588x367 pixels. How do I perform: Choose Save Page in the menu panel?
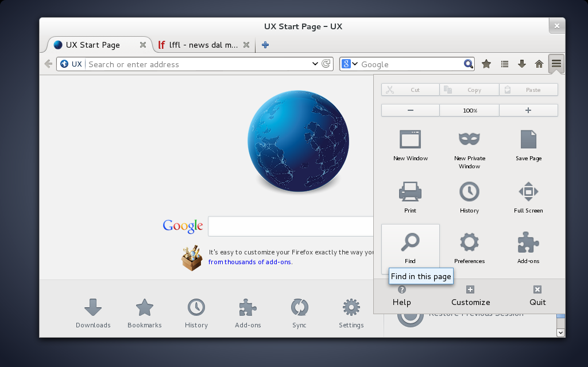528,146
